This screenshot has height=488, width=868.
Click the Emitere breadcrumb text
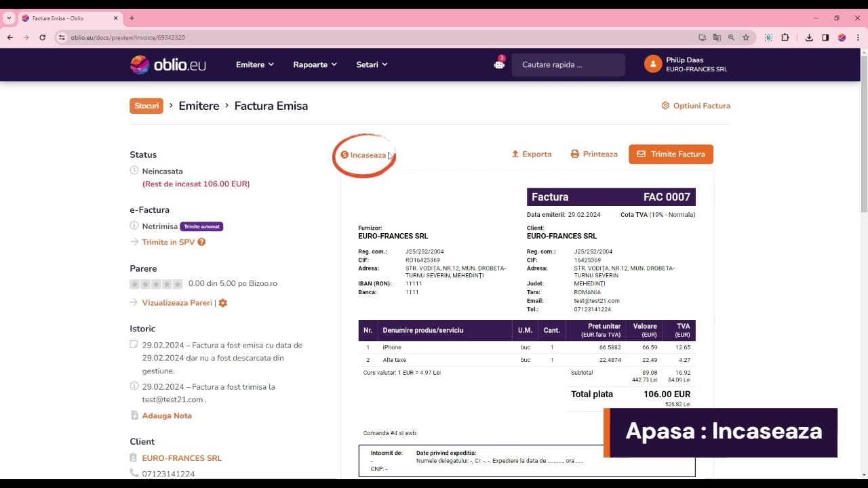point(199,106)
